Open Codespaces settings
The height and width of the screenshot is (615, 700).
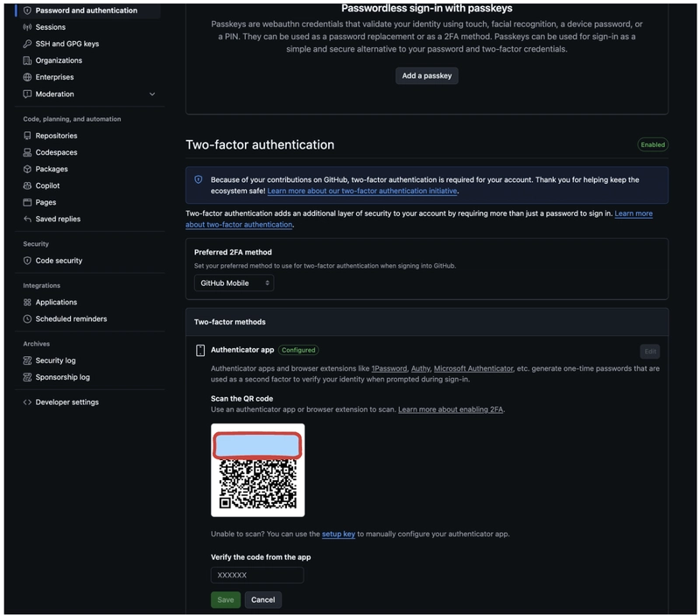[56, 152]
